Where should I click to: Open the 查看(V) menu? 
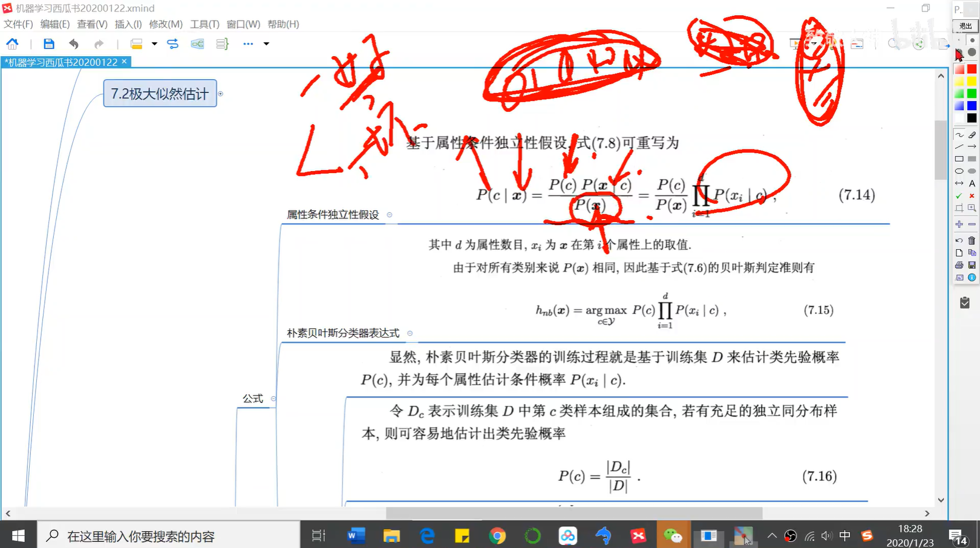pos(92,24)
